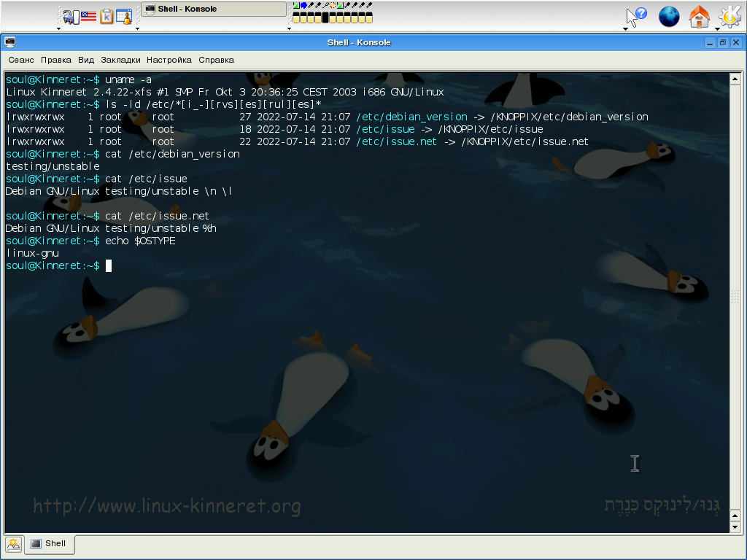Click the 'uname -a' command text
Image resolution: width=747 pixels, height=560 pixels.
[x=128, y=79]
